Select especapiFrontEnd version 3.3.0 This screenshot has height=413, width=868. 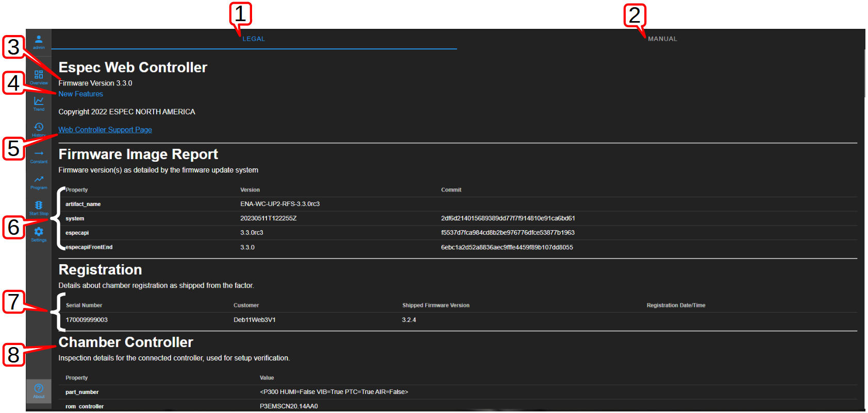click(247, 247)
